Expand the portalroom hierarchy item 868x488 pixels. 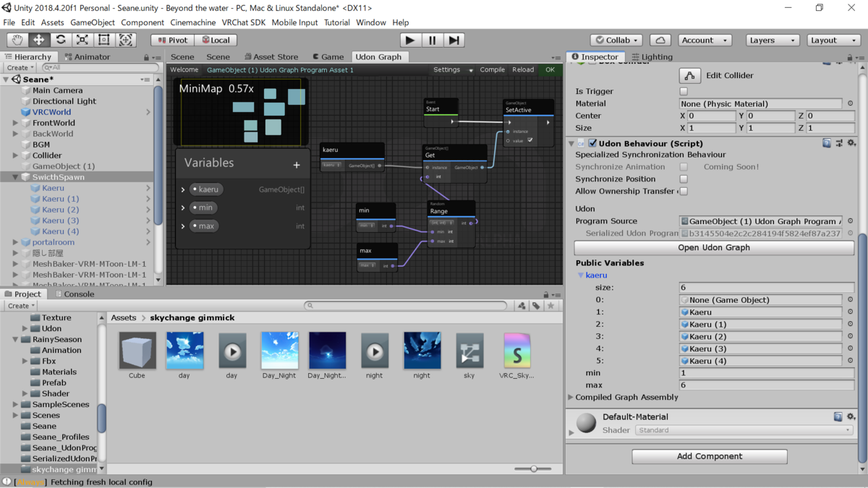(16, 242)
